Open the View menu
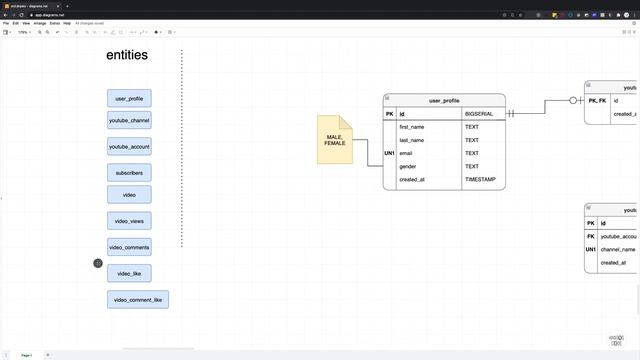 point(26,23)
